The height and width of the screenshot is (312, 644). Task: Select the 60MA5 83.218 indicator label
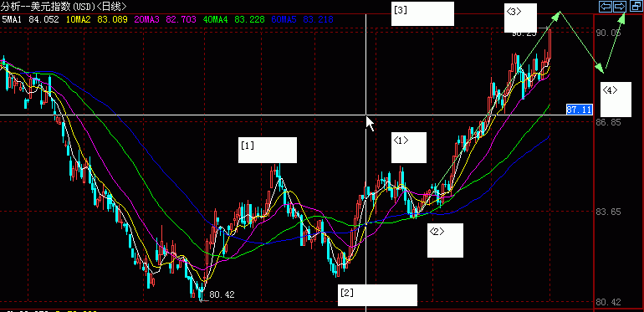click(x=301, y=19)
